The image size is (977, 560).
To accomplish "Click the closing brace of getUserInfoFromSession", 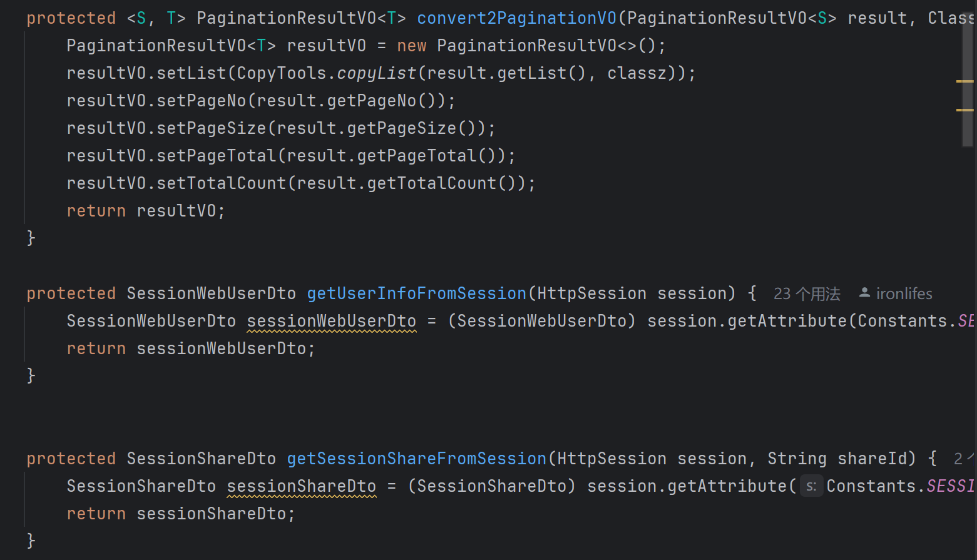I will [31, 376].
